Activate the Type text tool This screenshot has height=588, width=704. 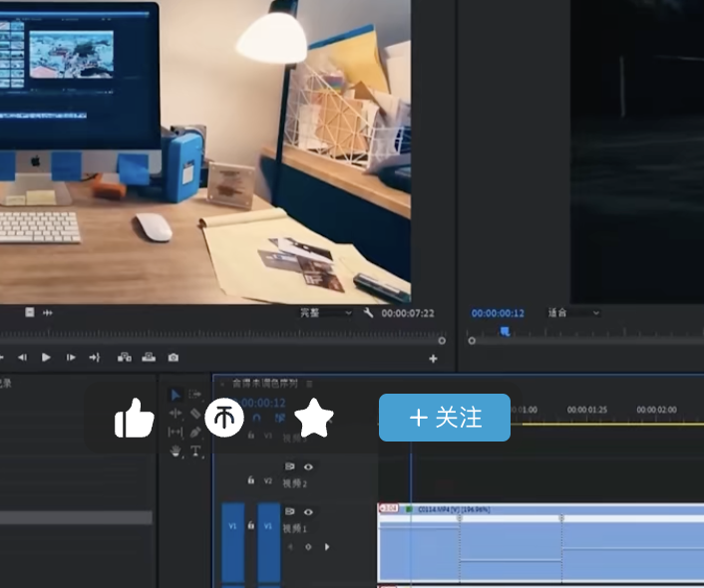coord(195,451)
